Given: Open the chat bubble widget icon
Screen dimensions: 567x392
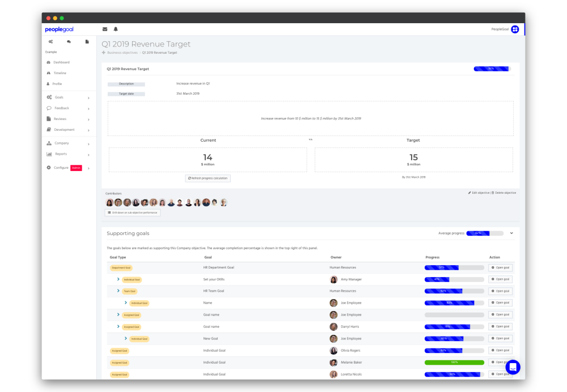Looking at the screenshot, I should click(x=513, y=367).
